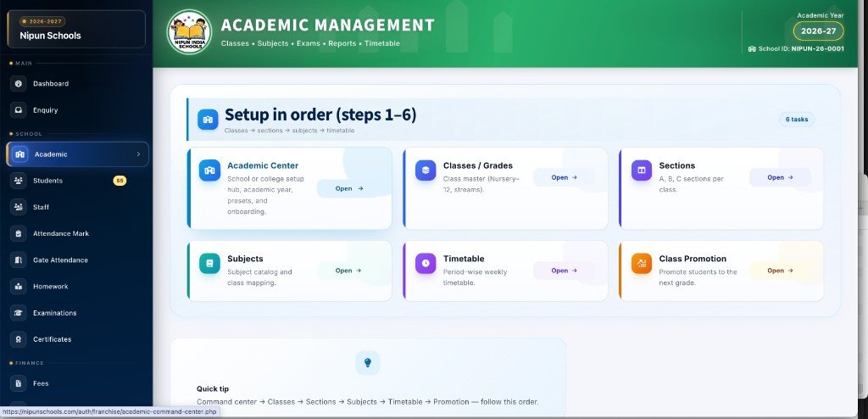The image size is (868, 419).
Task: Click the Dashboard icon in sidebar
Action: click(x=19, y=84)
